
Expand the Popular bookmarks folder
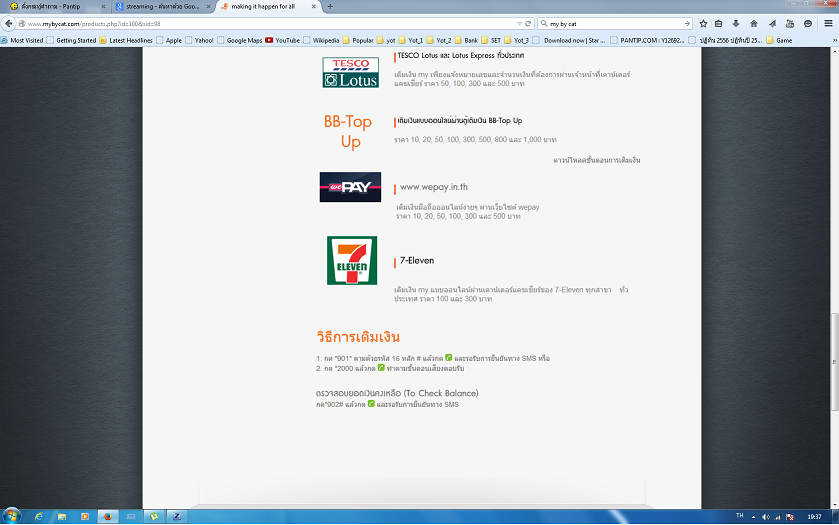(x=358, y=40)
